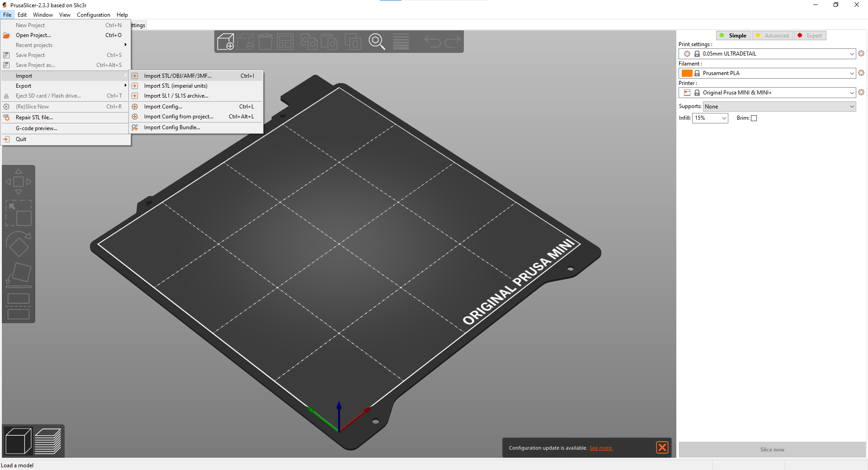Dismiss the configuration update notification
Viewport: 868px width, 470px height.
tap(662, 447)
